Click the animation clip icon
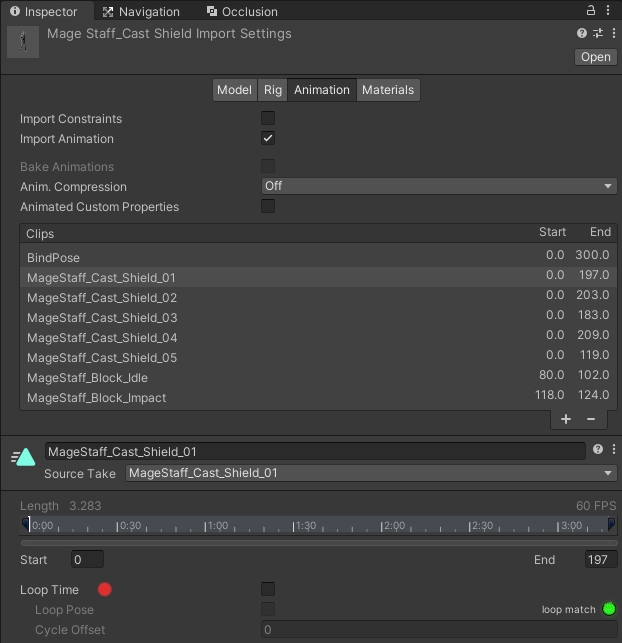This screenshot has width=622, height=643. (x=24, y=457)
